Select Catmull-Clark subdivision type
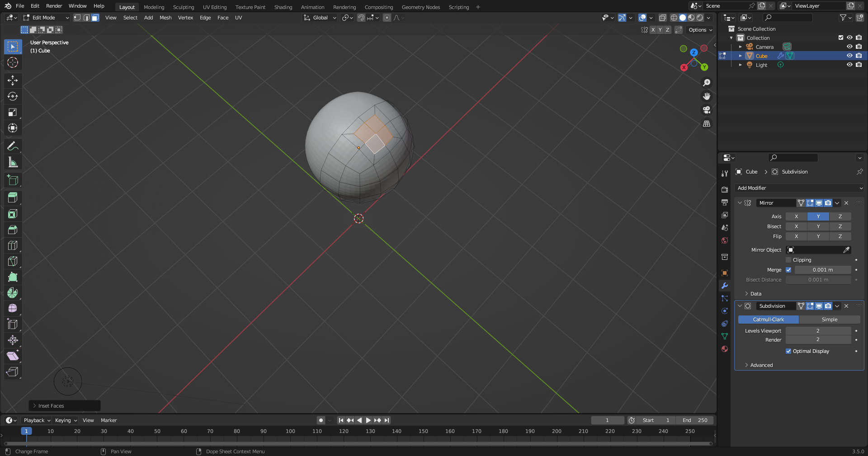The height and width of the screenshot is (456, 868). coord(769,320)
